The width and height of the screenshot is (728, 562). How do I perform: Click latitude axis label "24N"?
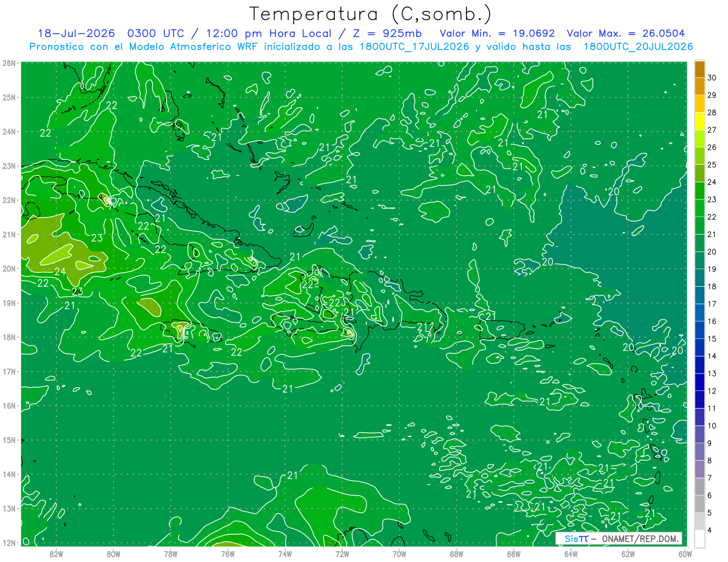click(9, 132)
